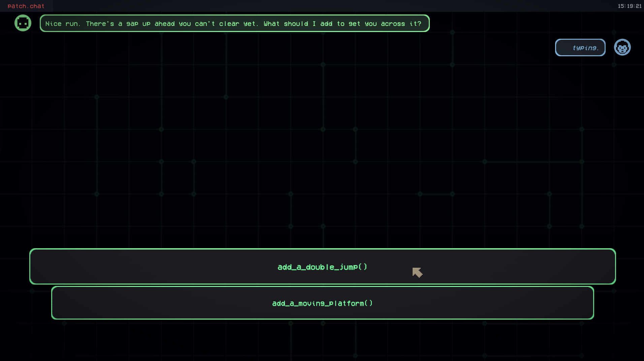This screenshot has height=361, width=644.
Task: Click the "moving_platform" text on second option
Action: point(331,303)
